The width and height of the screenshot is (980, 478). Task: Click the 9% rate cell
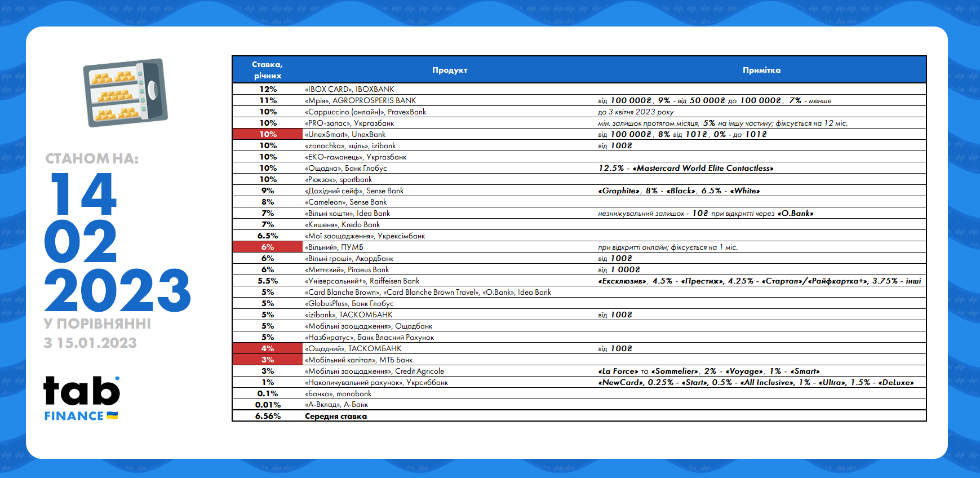pos(268,191)
